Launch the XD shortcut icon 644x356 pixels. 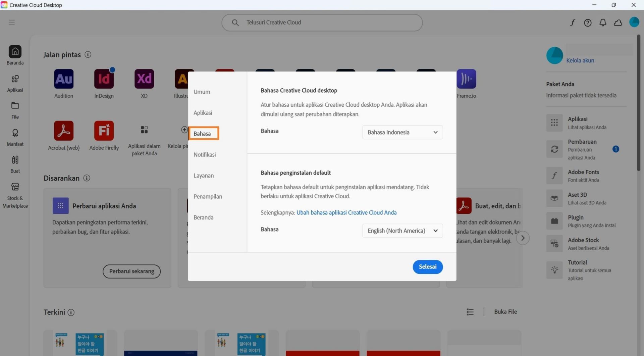[144, 79]
